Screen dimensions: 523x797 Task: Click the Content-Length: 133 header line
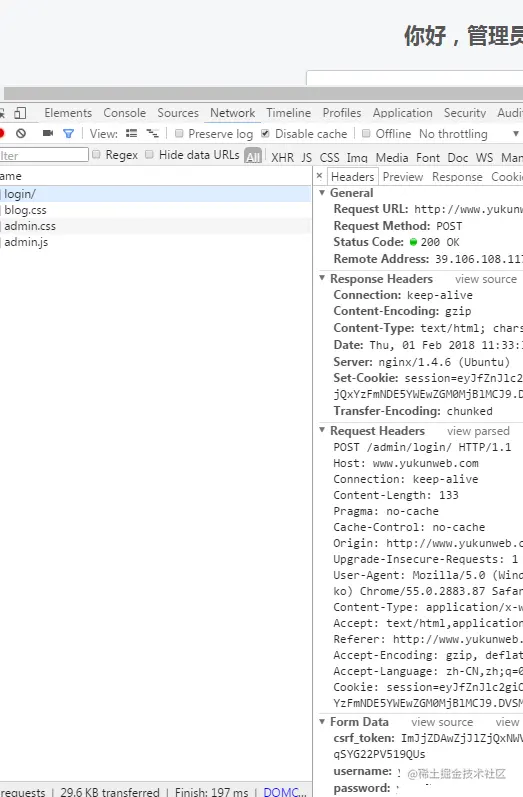[396, 495]
